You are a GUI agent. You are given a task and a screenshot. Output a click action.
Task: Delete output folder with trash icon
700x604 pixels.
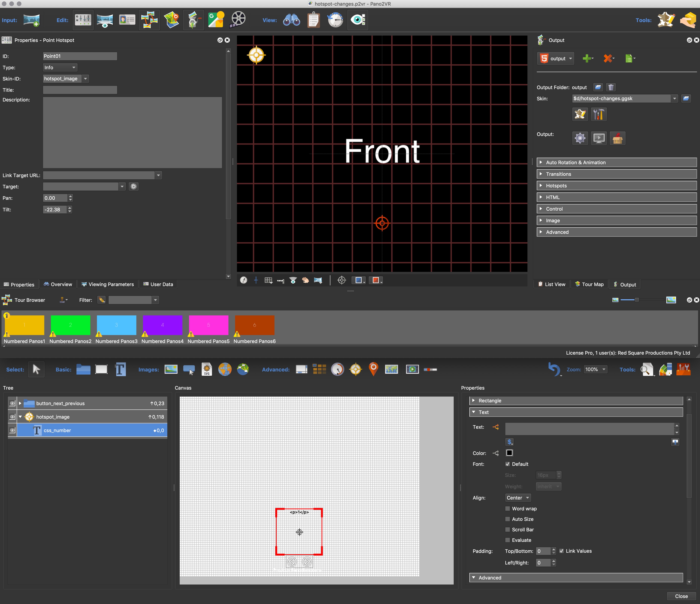click(x=611, y=88)
